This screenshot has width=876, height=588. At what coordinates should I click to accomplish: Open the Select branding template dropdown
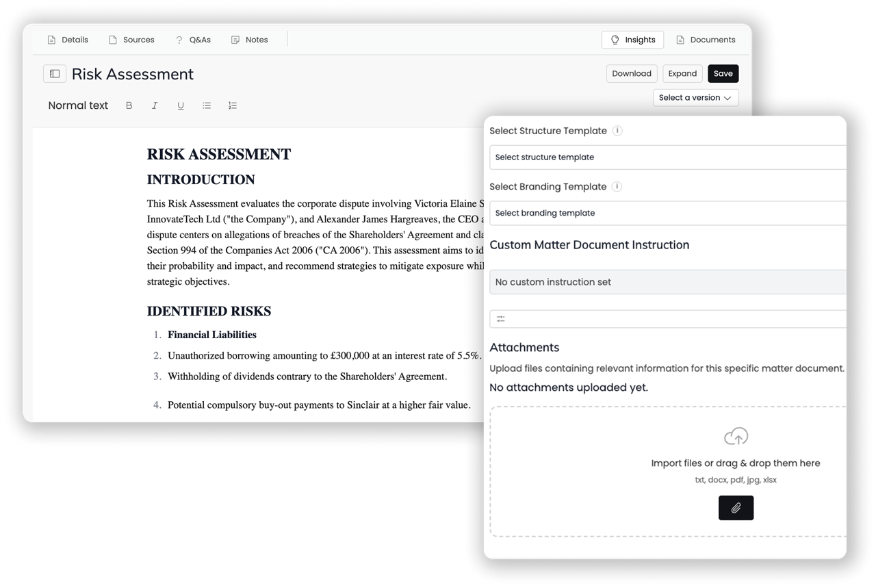(667, 213)
